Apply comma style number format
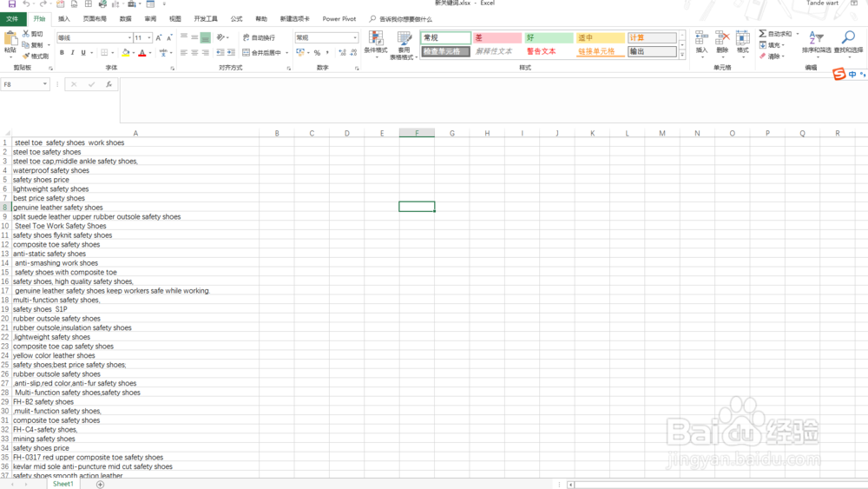 tap(328, 53)
